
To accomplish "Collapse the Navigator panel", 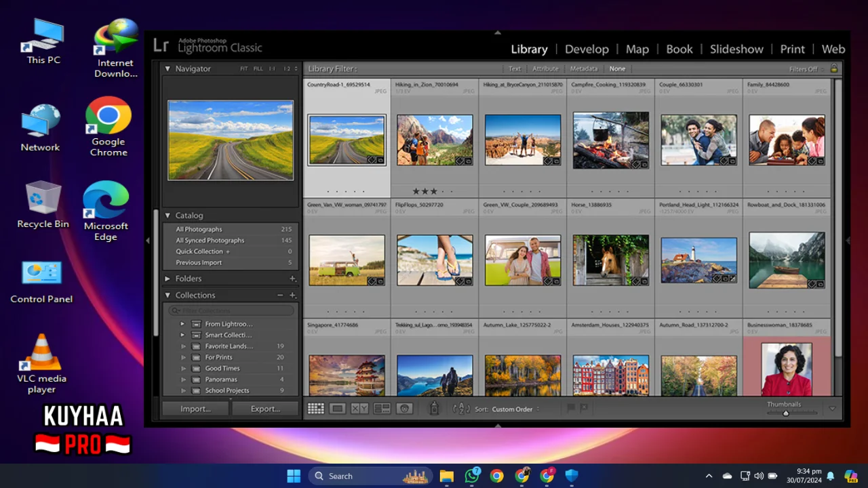I will click(167, 68).
